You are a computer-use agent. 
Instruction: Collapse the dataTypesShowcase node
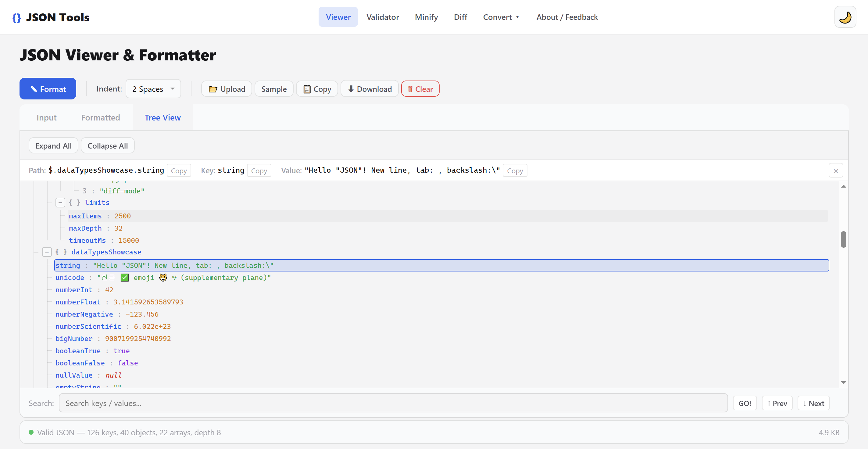pos(47,252)
